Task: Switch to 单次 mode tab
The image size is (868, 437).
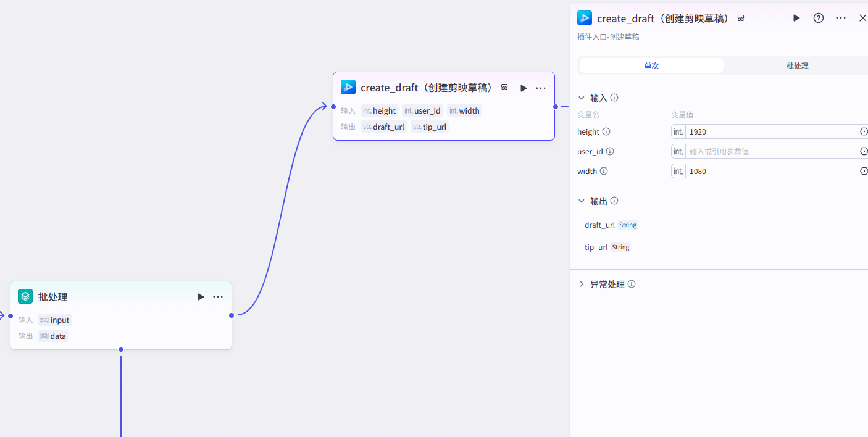Action: [x=651, y=65]
